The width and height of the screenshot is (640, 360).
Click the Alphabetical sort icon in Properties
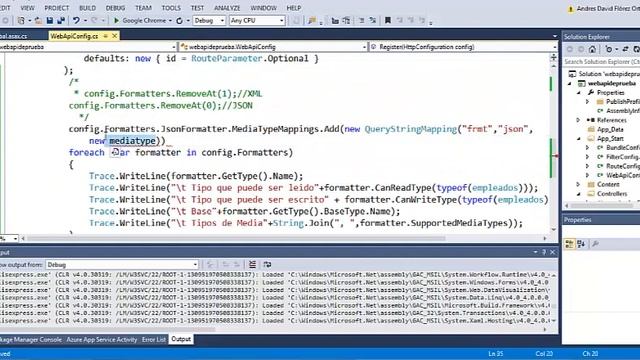(581, 244)
